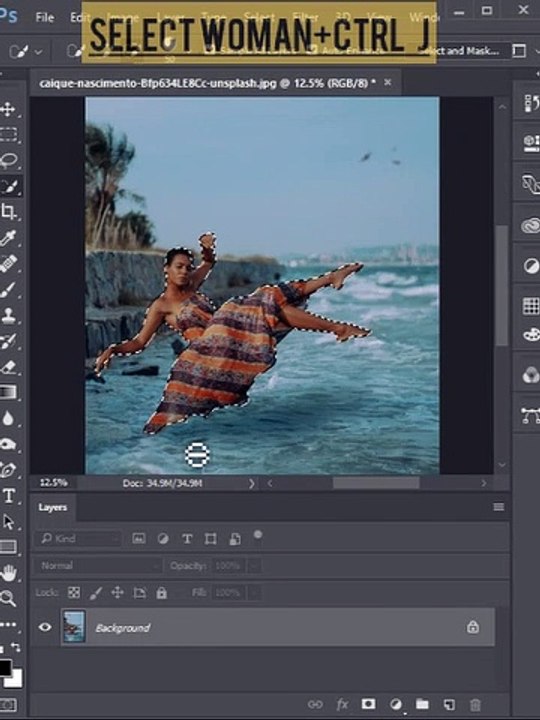Viewport: 540px width, 720px height.
Task: Turn layer filtering on or off
Action: [x=258, y=534]
